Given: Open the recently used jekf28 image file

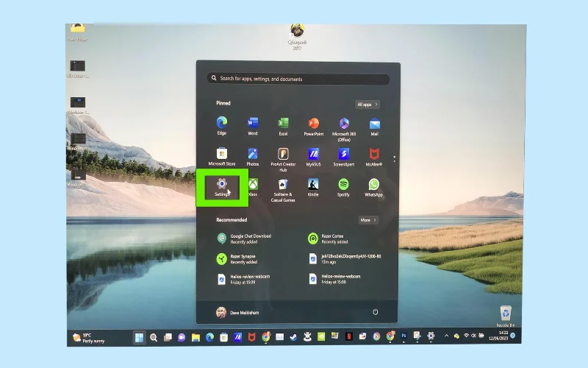Looking at the screenshot, I should [x=344, y=259].
